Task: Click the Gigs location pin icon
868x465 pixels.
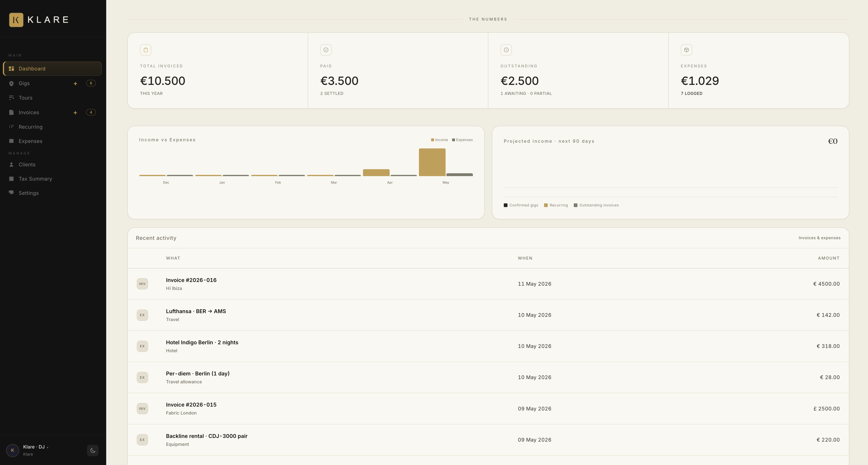Action: (11, 83)
